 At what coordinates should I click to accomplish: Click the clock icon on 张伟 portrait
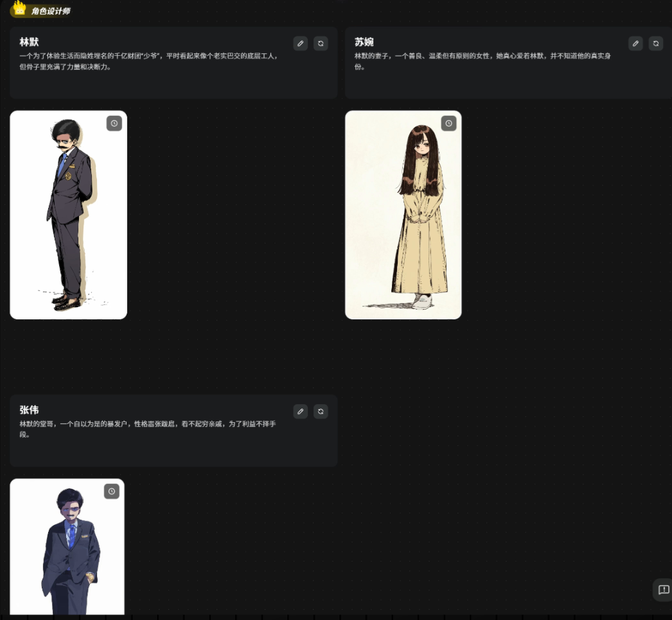click(x=112, y=492)
